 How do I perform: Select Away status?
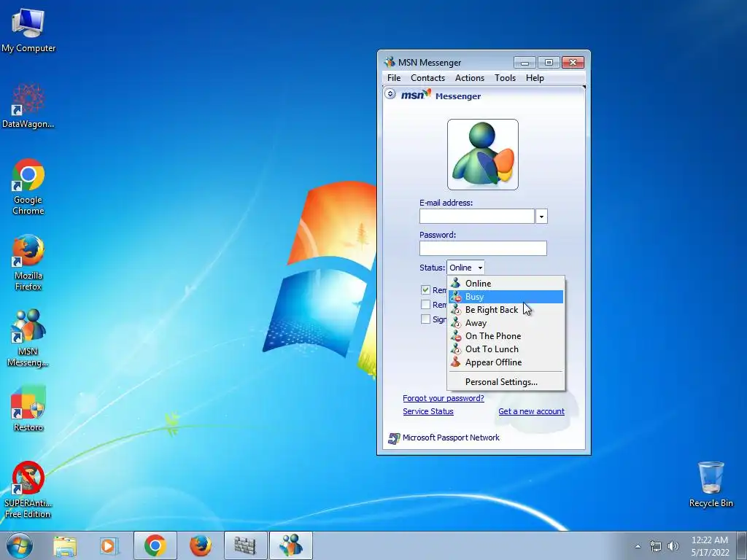tap(506, 323)
